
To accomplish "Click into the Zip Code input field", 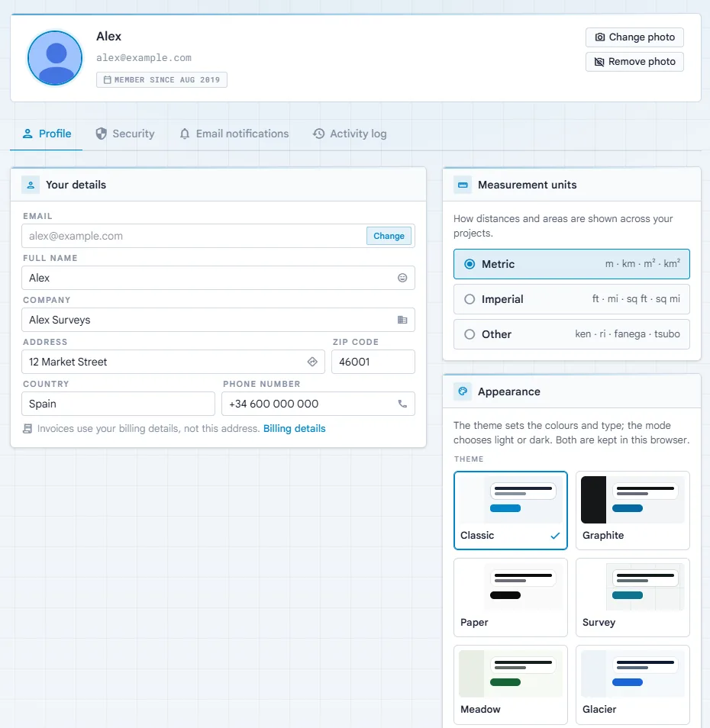I will tap(373, 362).
